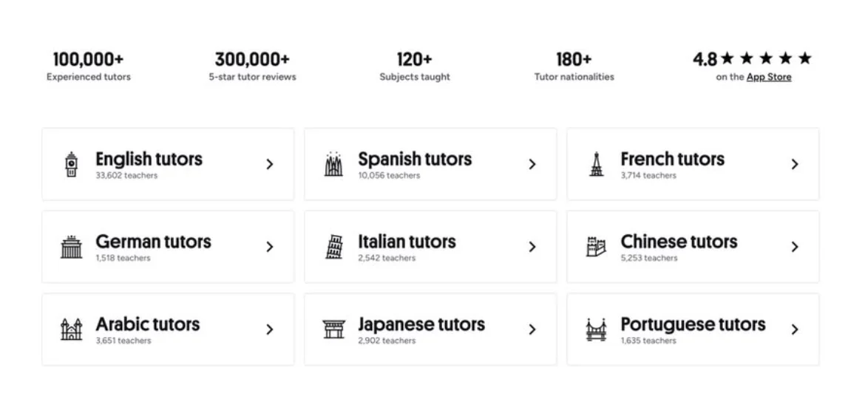868x402 pixels.
Task: Click the Brandenburg Gate icon for German
Action: 71,247
